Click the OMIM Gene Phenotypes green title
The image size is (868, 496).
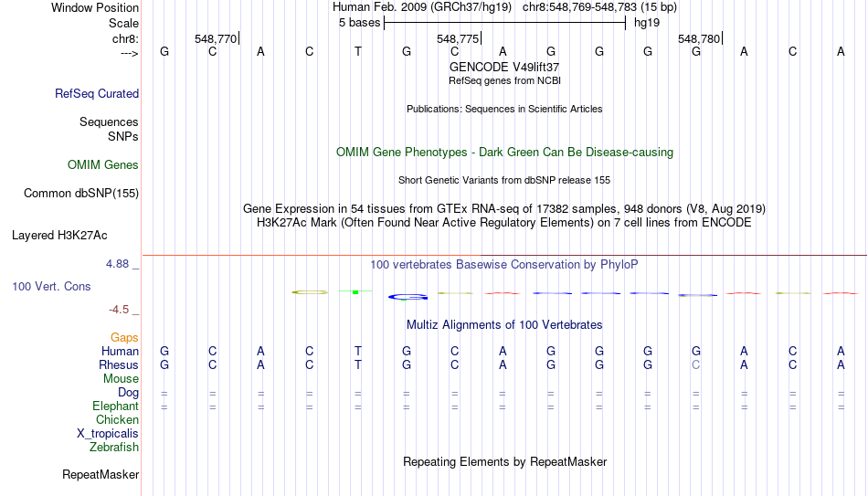504,153
